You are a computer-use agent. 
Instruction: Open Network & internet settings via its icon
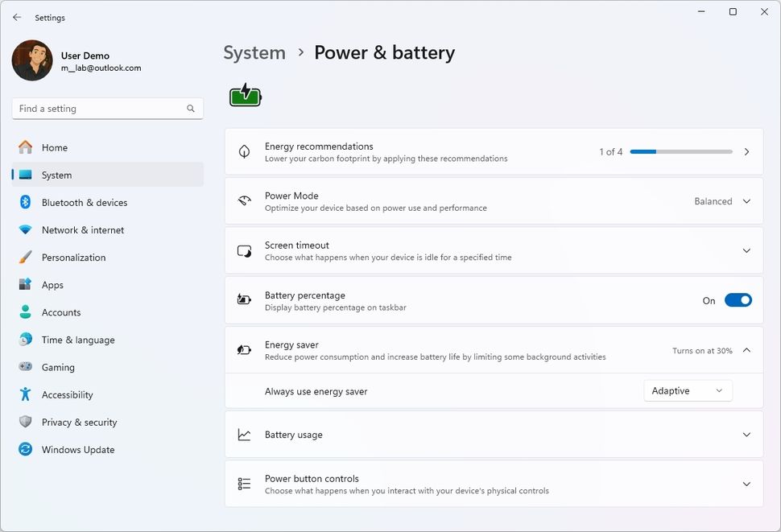[25, 229]
